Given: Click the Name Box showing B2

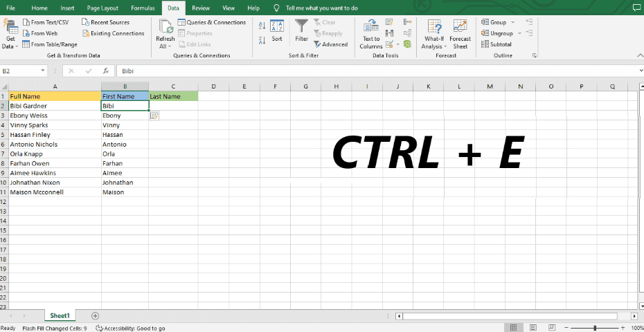Looking at the screenshot, I should click(x=21, y=71).
